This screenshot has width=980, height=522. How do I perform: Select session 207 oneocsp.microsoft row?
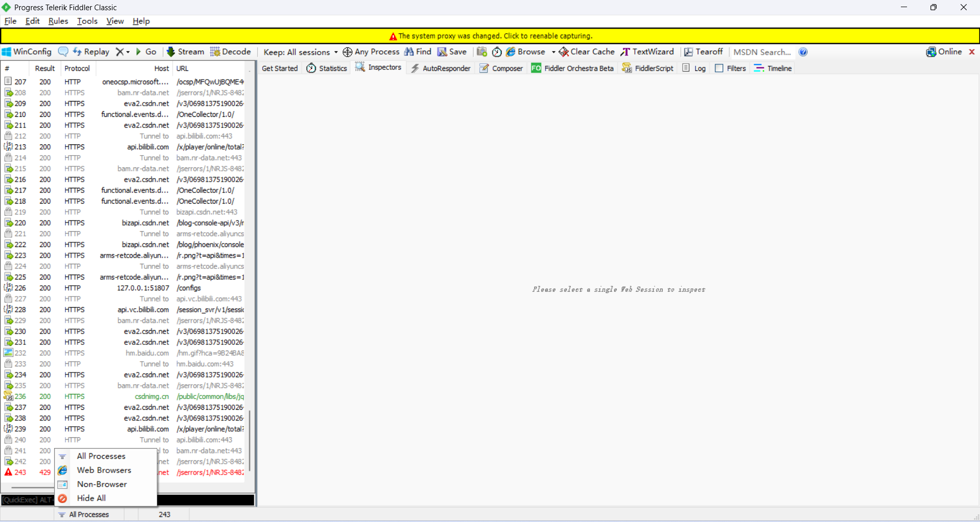124,82
